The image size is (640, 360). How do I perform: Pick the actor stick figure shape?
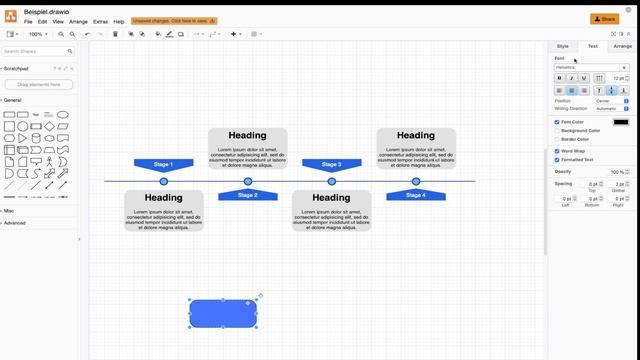coord(49,162)
